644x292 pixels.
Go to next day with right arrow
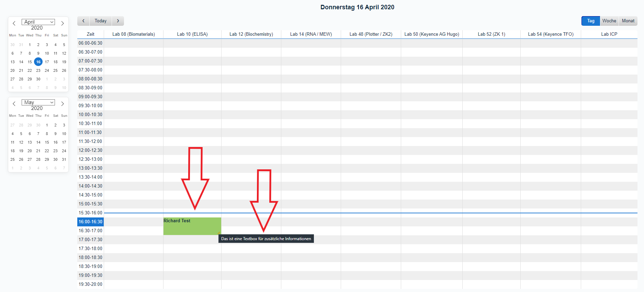click(118, 21)
